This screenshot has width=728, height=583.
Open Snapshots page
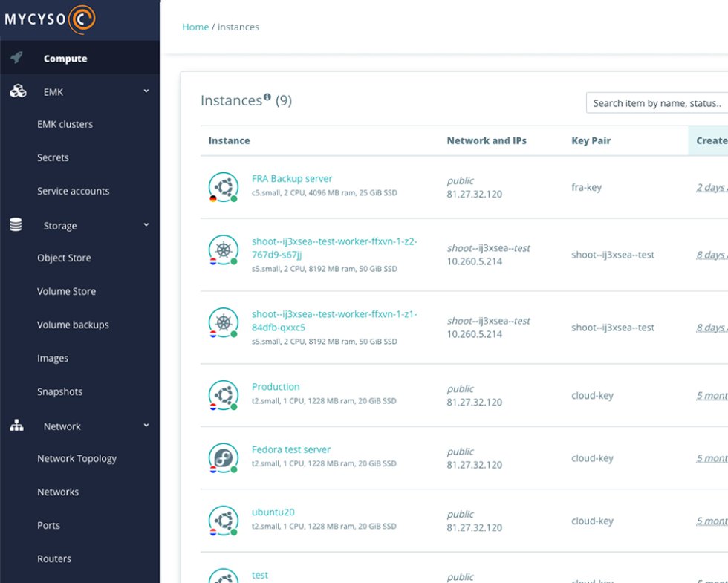click(59, 392)
